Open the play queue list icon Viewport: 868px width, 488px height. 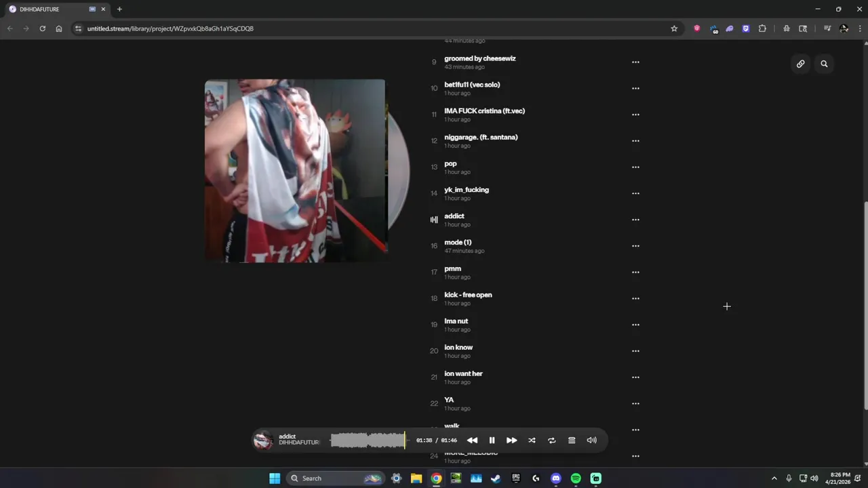(x=572, y=441)
